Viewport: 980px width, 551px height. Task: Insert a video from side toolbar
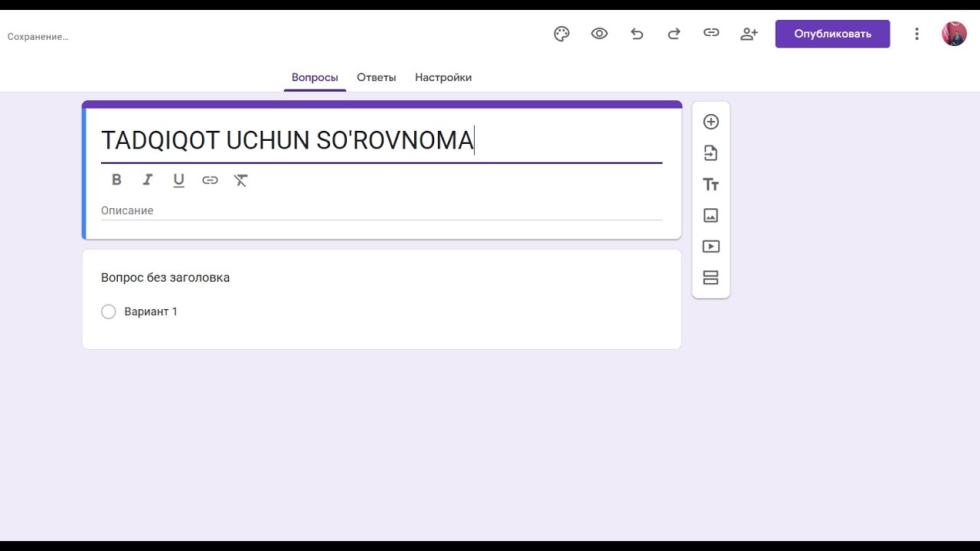[x=710, y=246]
